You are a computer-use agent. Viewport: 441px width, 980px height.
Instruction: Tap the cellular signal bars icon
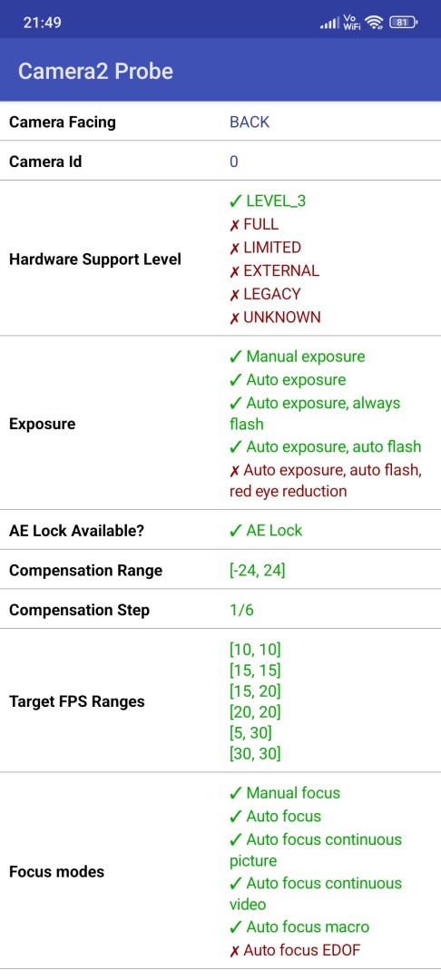[x=329, y=23]
